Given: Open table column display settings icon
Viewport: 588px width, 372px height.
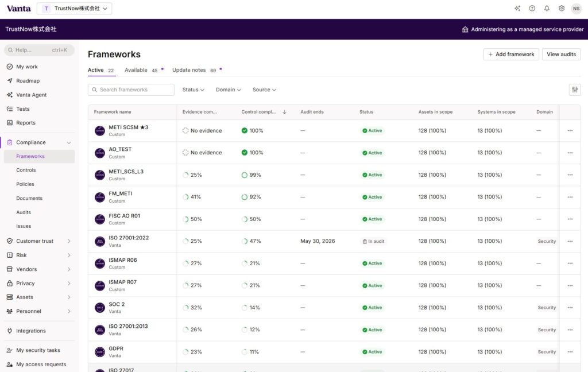Looking at the screenshot, I should 575,90.
